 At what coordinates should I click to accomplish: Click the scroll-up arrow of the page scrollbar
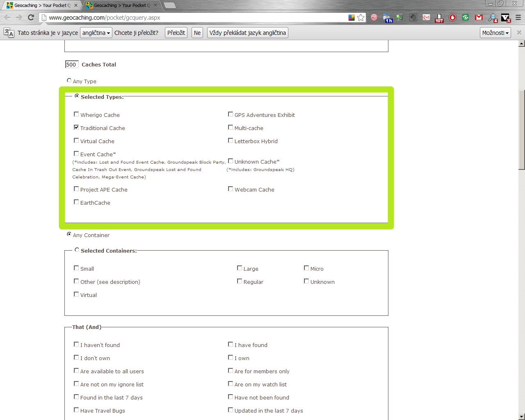[x=522, y=43]
